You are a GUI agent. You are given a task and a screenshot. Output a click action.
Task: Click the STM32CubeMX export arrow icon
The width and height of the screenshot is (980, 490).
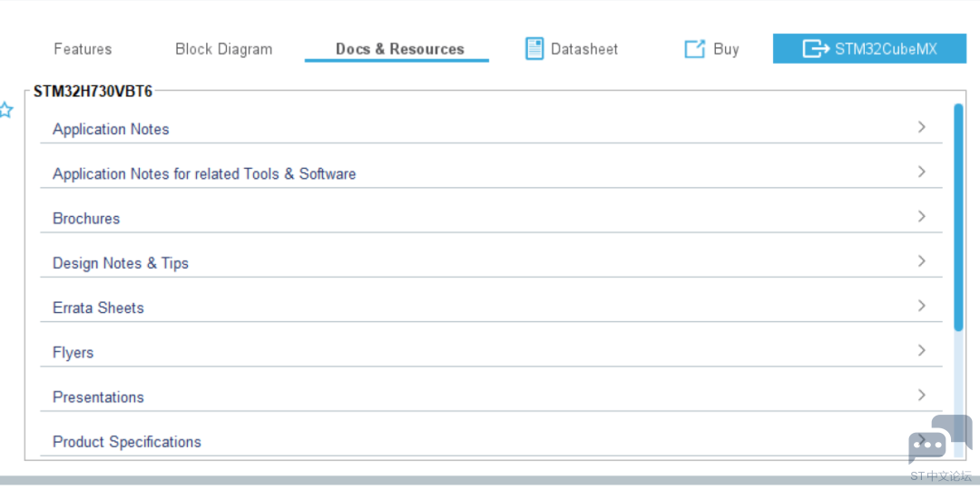coord(816,49)
